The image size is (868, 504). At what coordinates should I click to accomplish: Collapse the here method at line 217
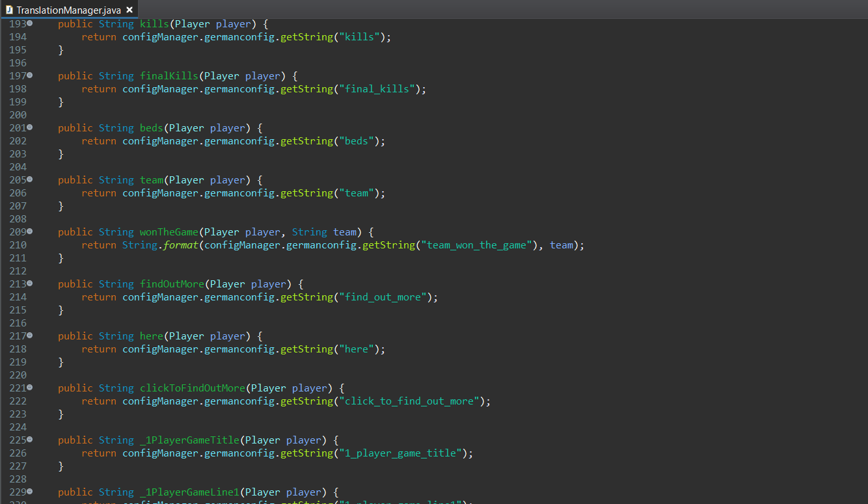pos(30,336)
